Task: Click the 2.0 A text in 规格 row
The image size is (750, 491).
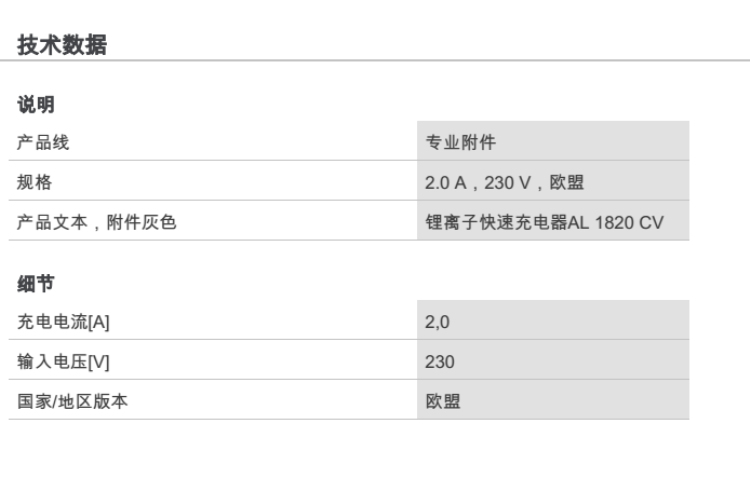Action: click(448, 182)
